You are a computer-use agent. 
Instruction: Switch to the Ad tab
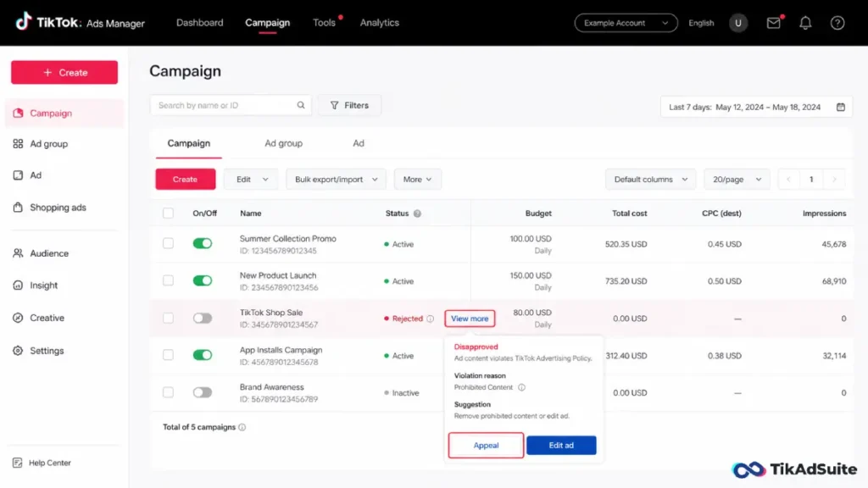(359, 143)
